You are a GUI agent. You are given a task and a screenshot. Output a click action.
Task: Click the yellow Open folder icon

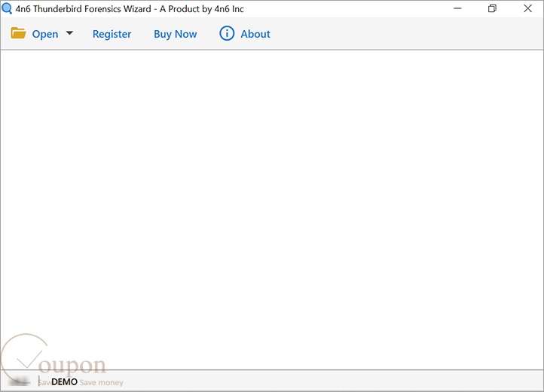coord(18,33)
